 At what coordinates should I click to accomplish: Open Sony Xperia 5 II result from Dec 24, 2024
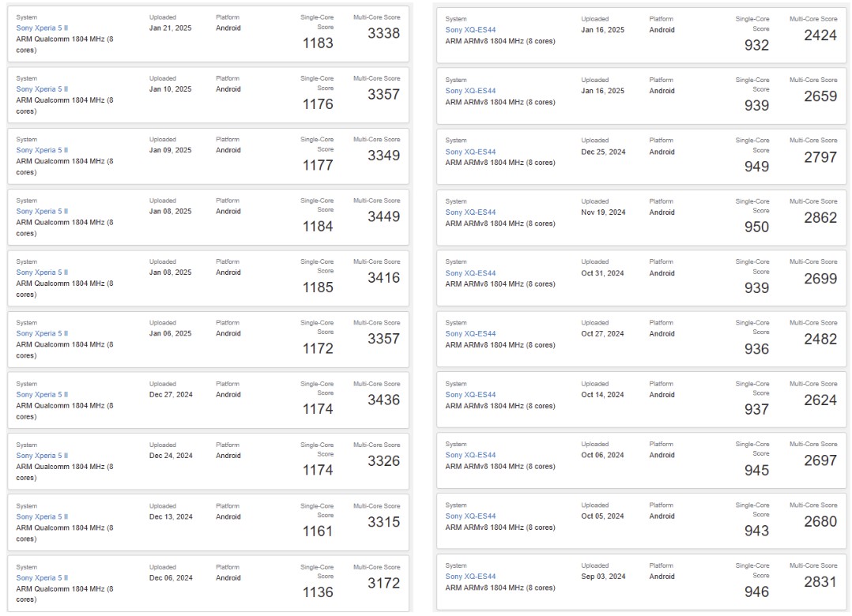pyautogui.click(x=42, y=456)
